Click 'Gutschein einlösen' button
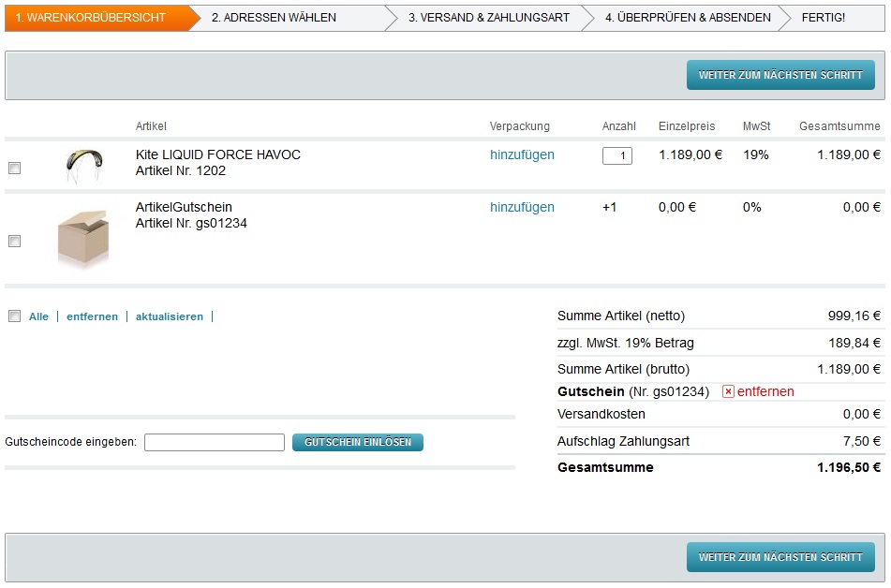 358,442
